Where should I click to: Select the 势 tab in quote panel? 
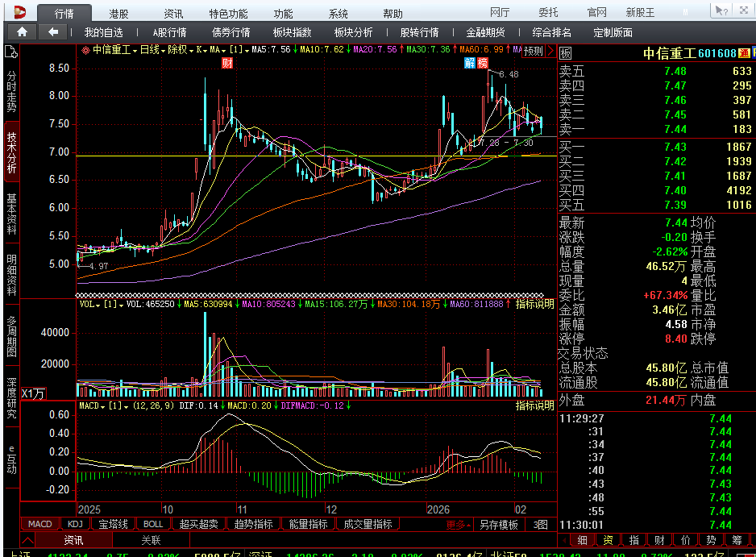(711, 540)
